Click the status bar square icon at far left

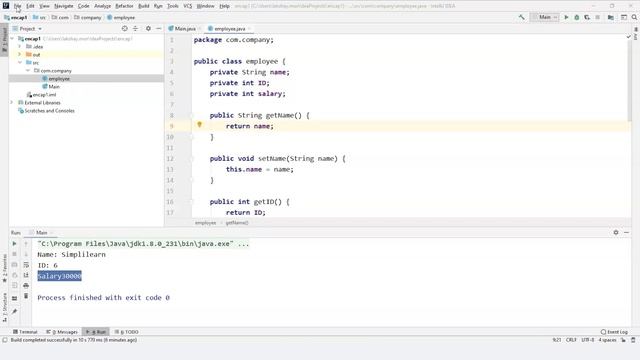pos(5,340)
